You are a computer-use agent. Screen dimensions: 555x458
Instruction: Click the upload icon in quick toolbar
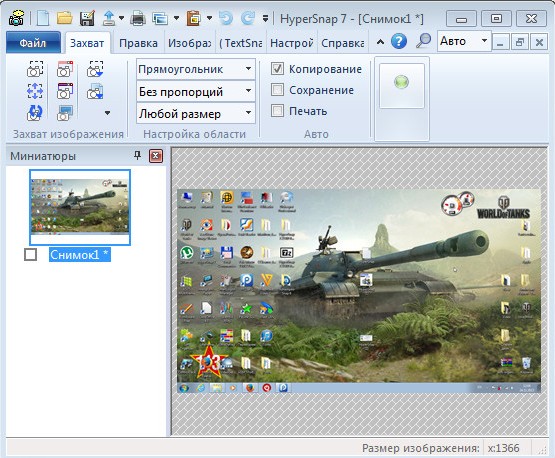pos(109,18)
